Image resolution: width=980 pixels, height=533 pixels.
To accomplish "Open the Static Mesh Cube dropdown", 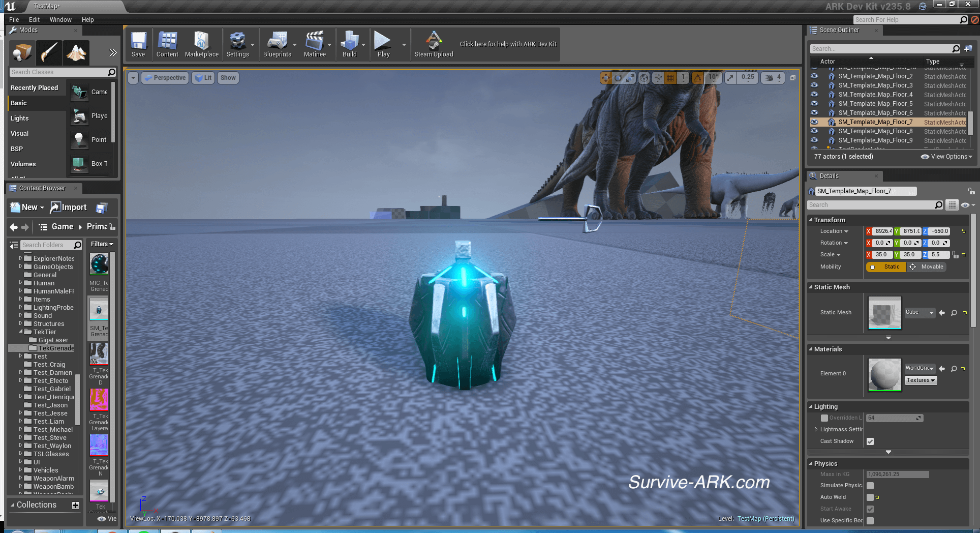I will [920, 312].
